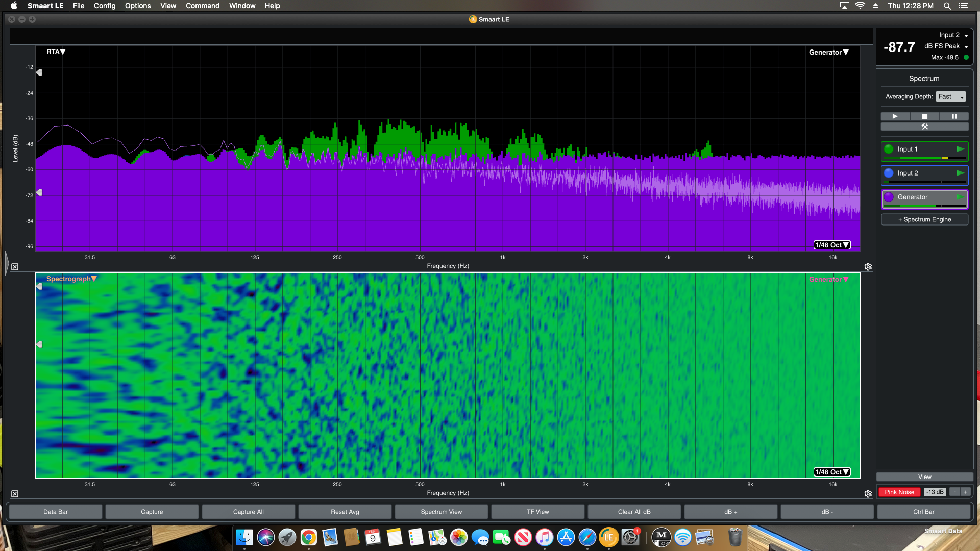The image size is (980, 551).
Task: Click the upper RTA threshold arrow marker
Action: (39, 72)
